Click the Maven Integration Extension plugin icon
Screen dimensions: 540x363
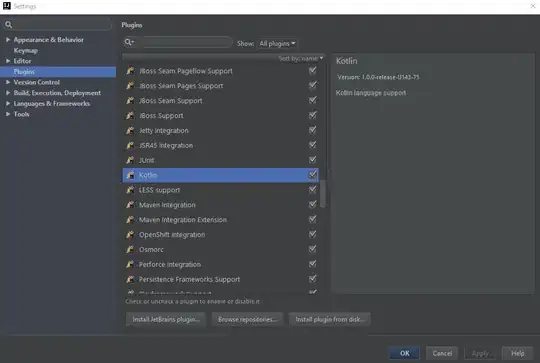[x=130, y=219]
